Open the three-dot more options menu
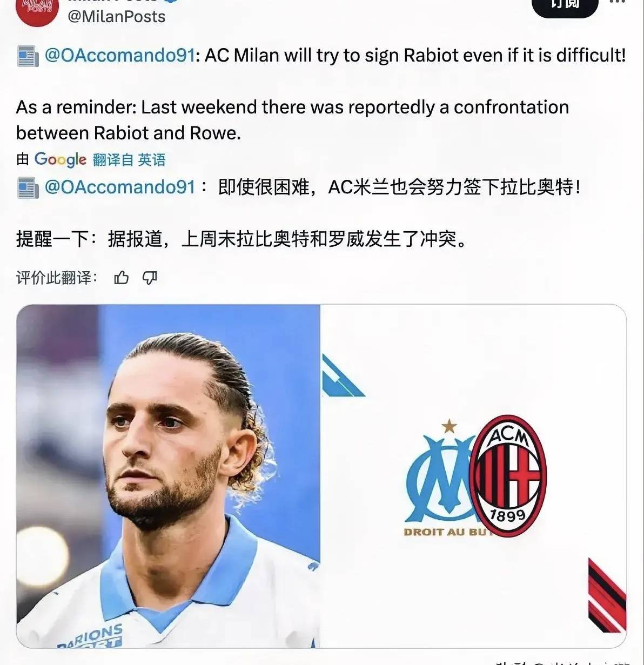This screenshot has height=665, width=644. pos(618,2)
